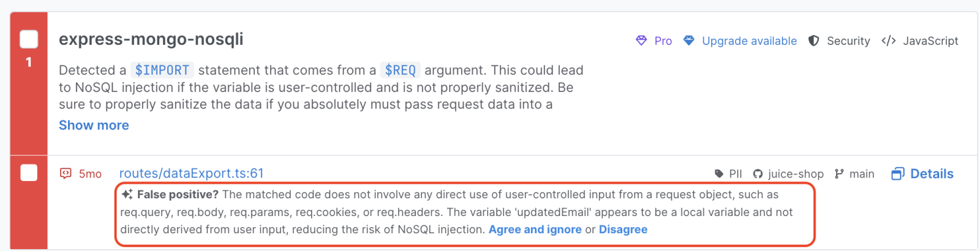
Task: Click the Disagree link
Action: [623, 230]
